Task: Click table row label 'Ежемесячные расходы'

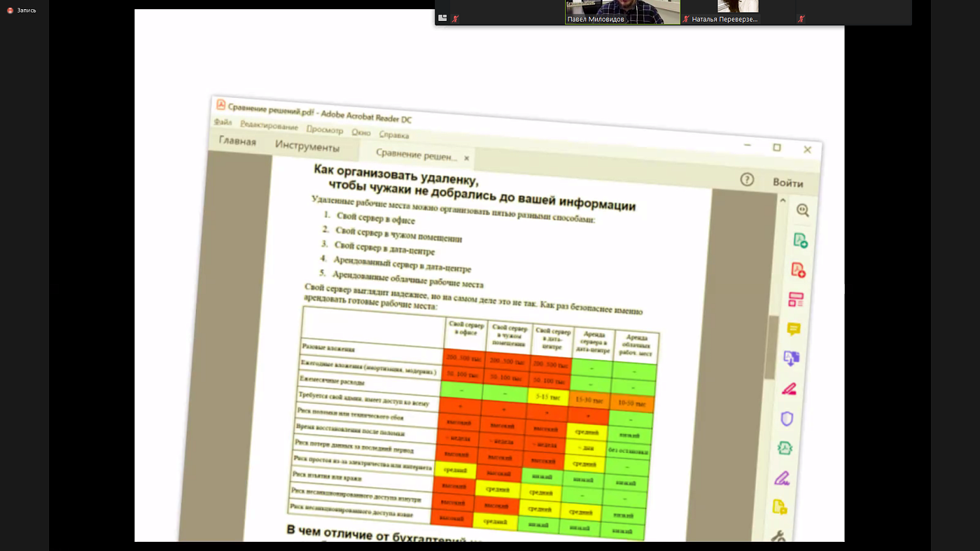Action: [x=332, y=380]
